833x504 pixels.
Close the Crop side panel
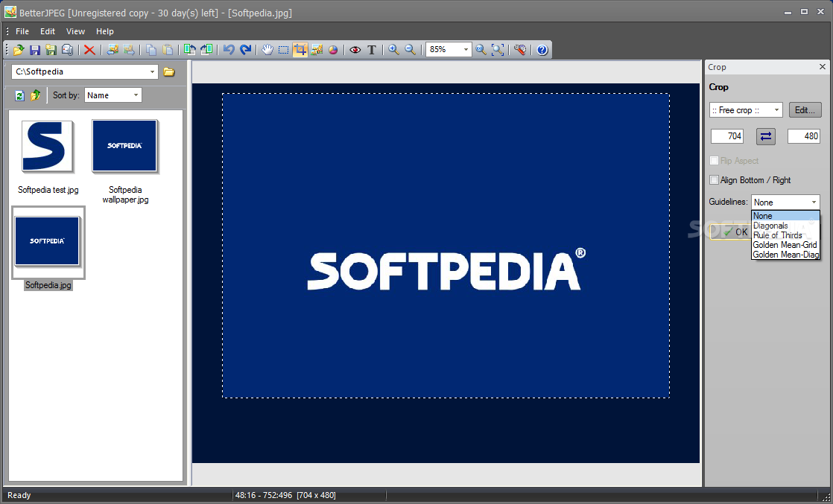[823, 67]
